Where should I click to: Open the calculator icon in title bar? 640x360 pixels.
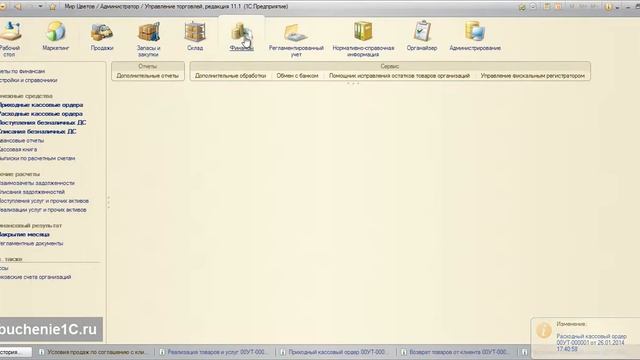(x=547, y=7)
